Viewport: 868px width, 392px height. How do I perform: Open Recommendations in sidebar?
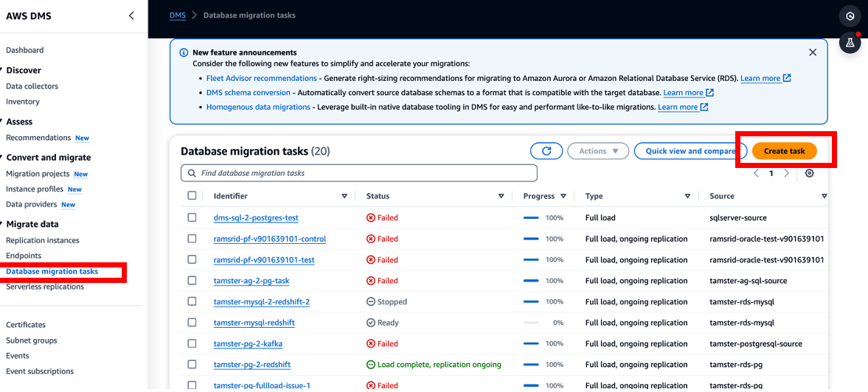point(38,138)
